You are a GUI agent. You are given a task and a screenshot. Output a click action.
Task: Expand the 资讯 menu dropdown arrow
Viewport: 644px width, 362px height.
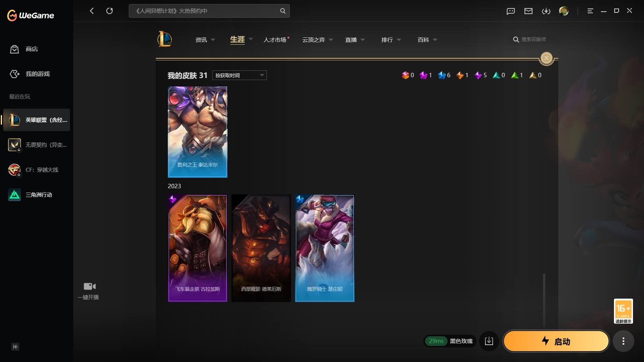pos(213,40)
